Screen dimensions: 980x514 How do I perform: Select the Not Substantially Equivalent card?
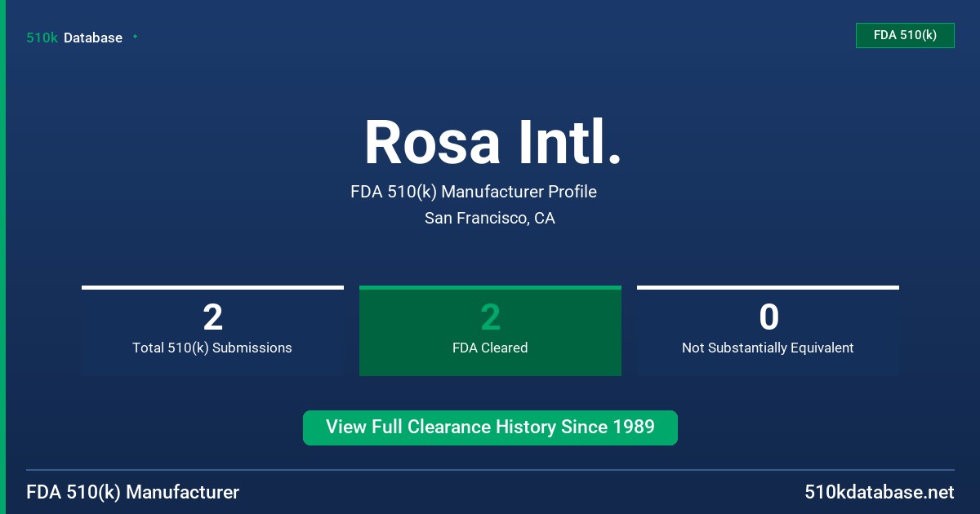coord(768,330)
